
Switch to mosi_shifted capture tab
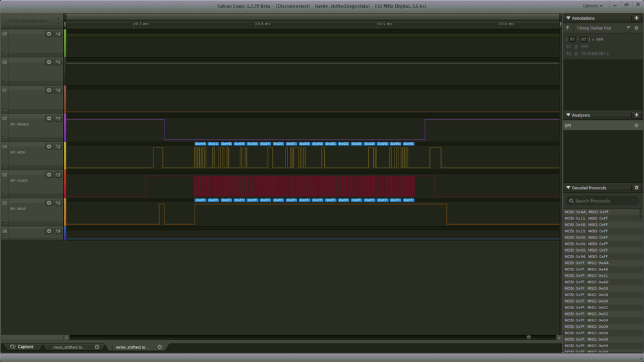[70, 347]
